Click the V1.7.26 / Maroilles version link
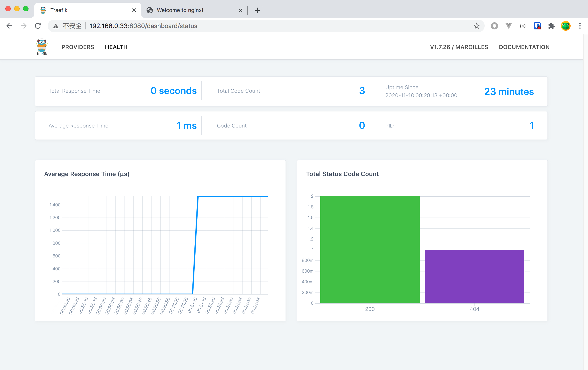The height and width of the screenshot is (370, 588). point(459,47)
